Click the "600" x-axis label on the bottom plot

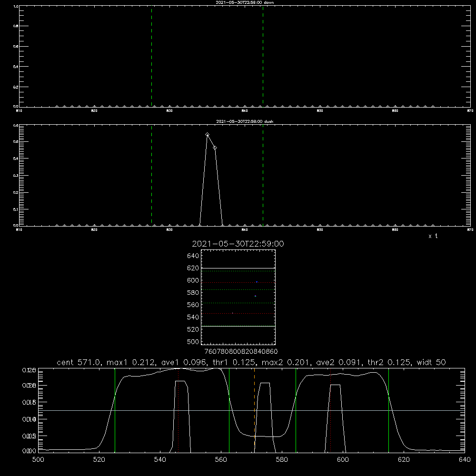pyautogui.click(x=343, y=460)
